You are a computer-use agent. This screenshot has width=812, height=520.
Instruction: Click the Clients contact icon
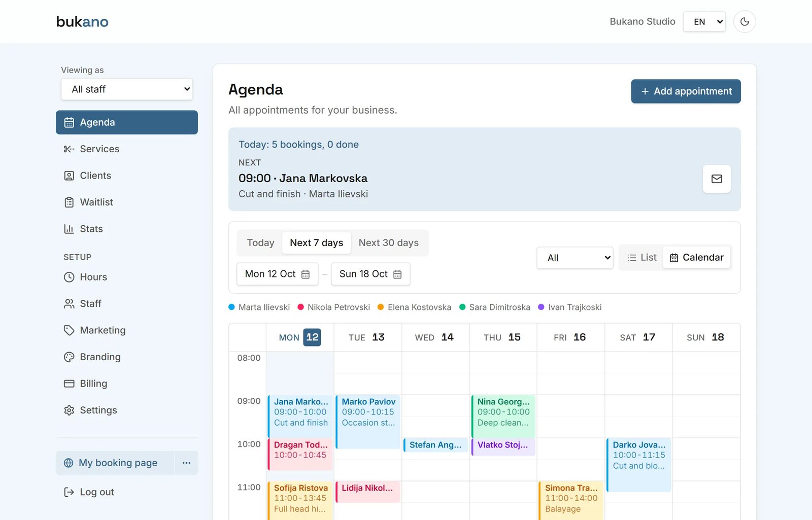coord(69,176)
